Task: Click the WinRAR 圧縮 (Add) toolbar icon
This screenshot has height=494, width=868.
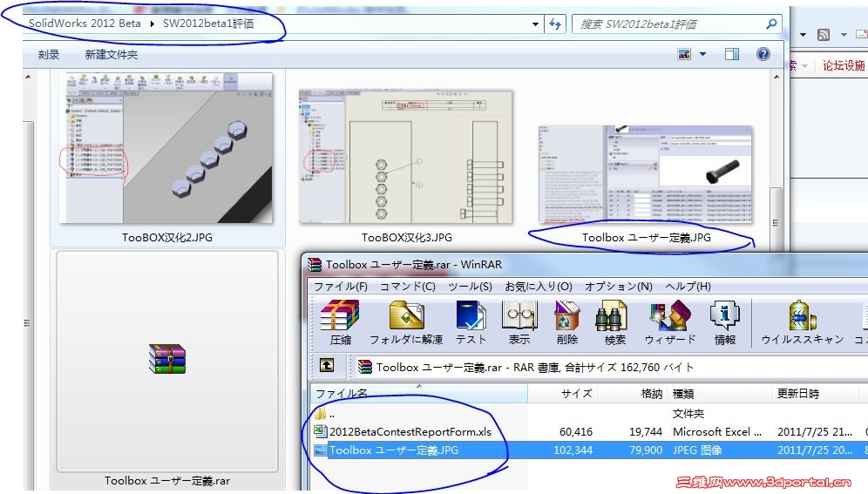Action: [339, 315]
